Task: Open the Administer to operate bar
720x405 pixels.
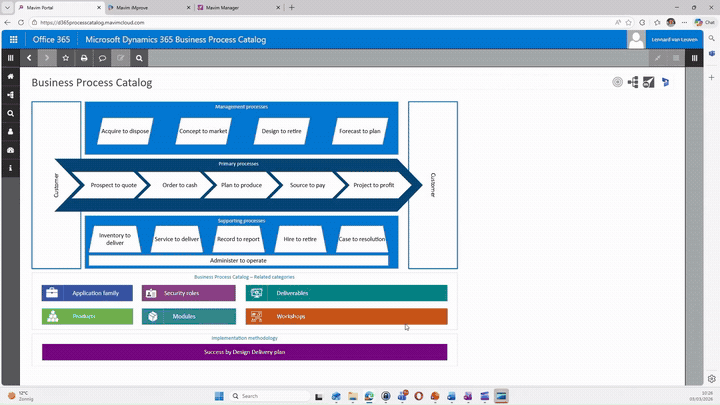Action: point(238,260)
